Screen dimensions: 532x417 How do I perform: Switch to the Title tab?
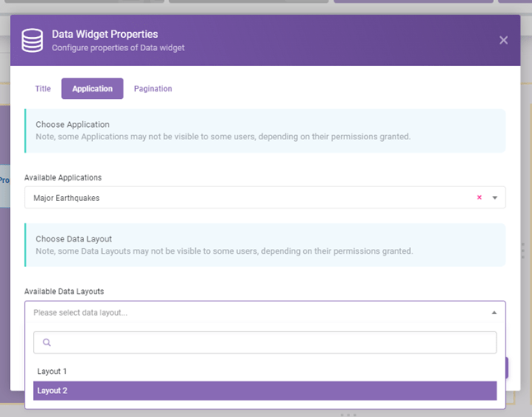(43, 89)
